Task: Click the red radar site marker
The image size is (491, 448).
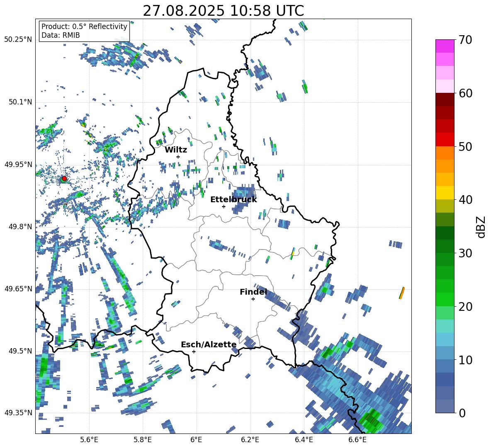Action: [64, 179]
